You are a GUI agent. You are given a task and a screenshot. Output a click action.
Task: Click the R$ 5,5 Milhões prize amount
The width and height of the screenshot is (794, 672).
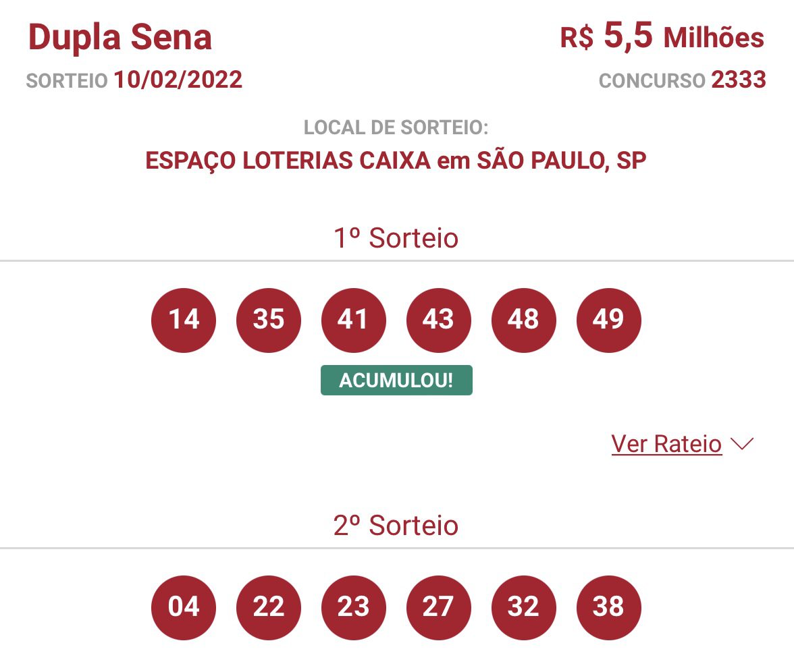point(662,37)
